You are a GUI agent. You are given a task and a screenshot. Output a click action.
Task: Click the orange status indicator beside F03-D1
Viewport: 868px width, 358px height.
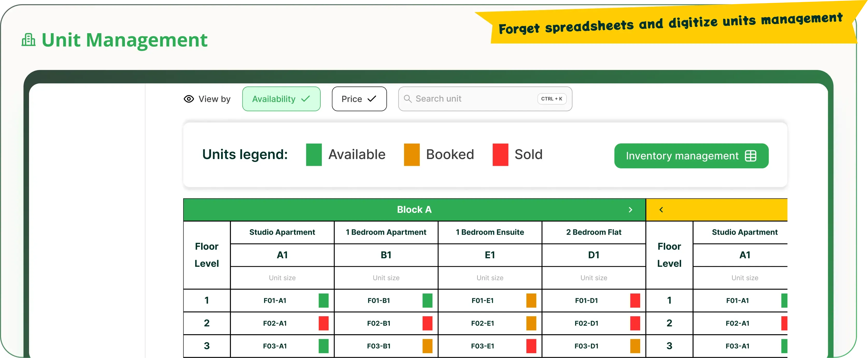(x=635, y=346)
